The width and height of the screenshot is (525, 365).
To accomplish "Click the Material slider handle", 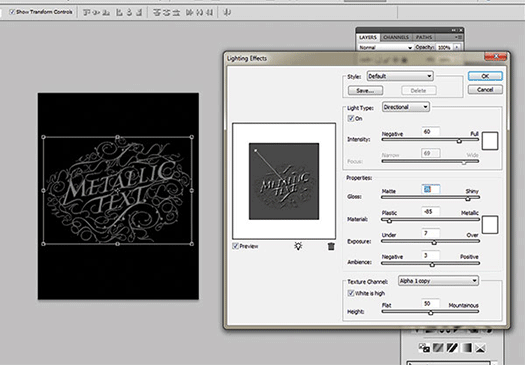I will click(389, 221).
